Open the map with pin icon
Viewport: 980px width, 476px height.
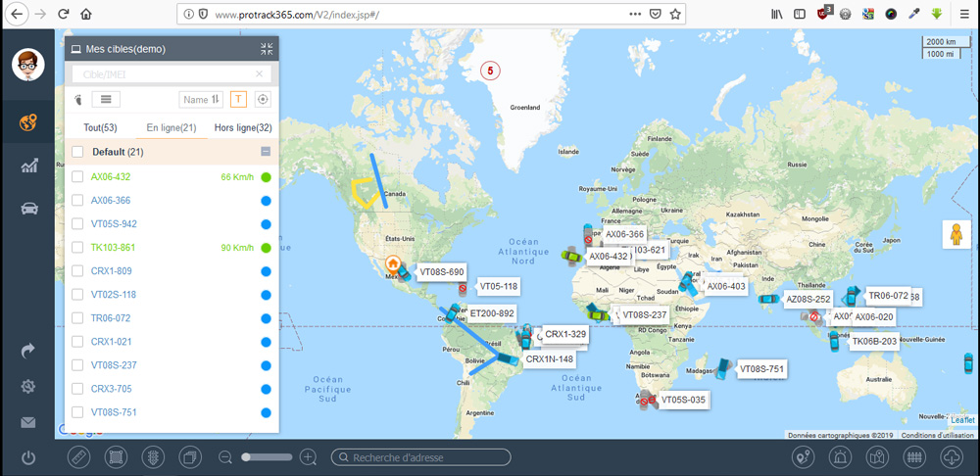coord(877,457)
